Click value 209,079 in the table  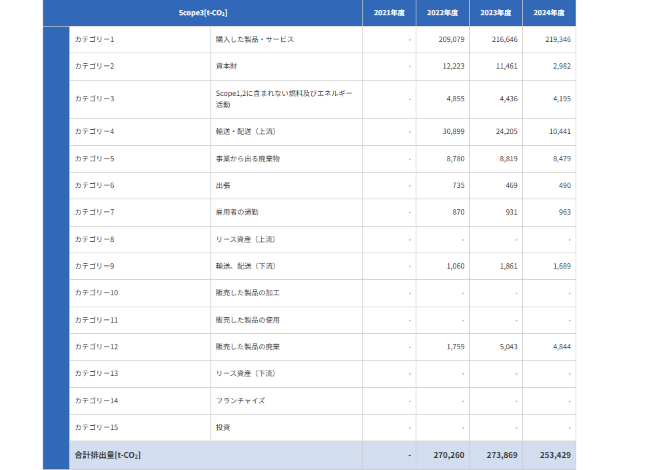click(x=451, y=39)
